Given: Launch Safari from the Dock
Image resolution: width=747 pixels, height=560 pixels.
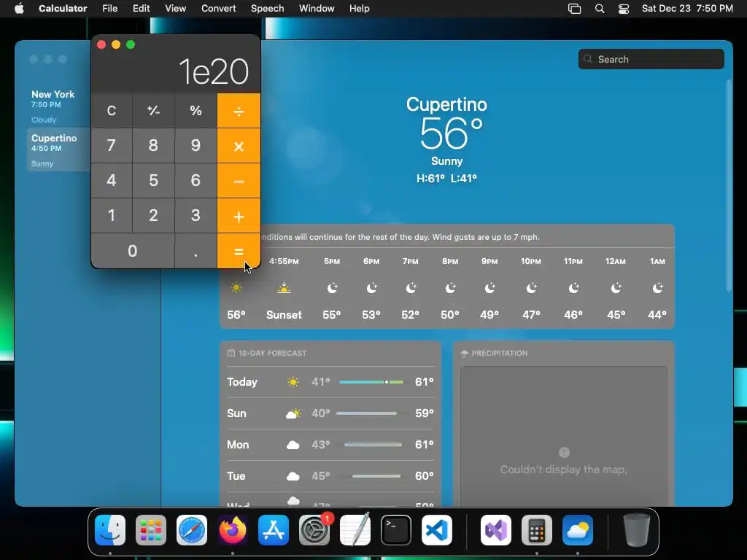Looking at the screenshot, I should tap(192, 530).
